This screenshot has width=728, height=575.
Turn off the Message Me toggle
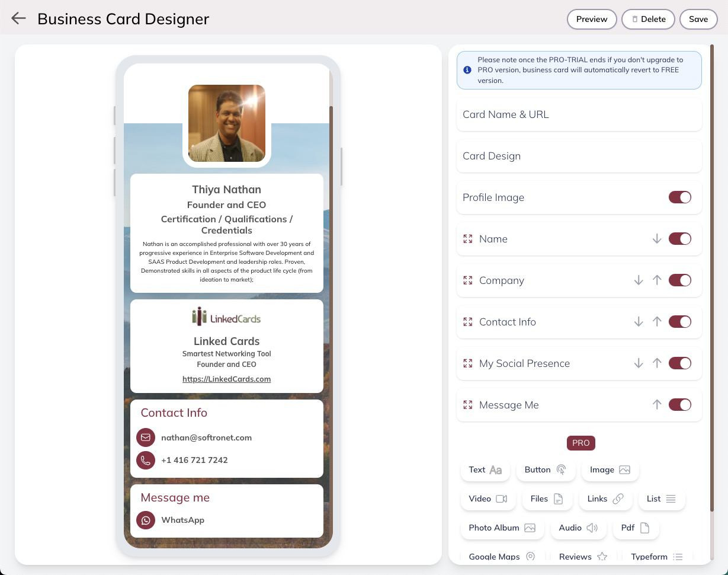coord(679,405)
